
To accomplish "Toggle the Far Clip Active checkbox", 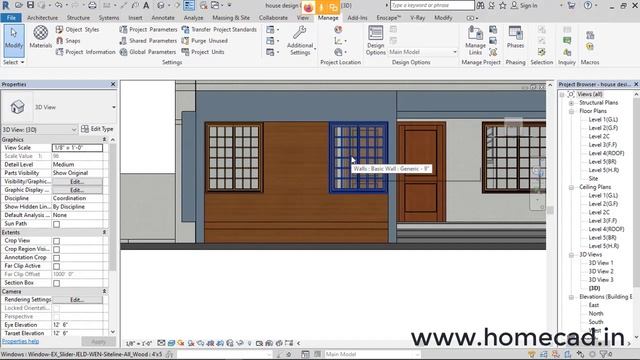I will click(x=56, y=266).
